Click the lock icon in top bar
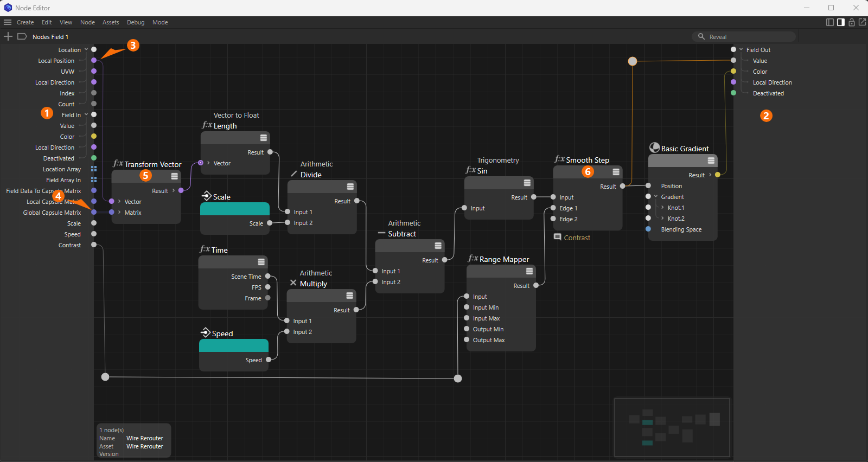Viewport: 868px width, 462px height. [x=852, y=22]
